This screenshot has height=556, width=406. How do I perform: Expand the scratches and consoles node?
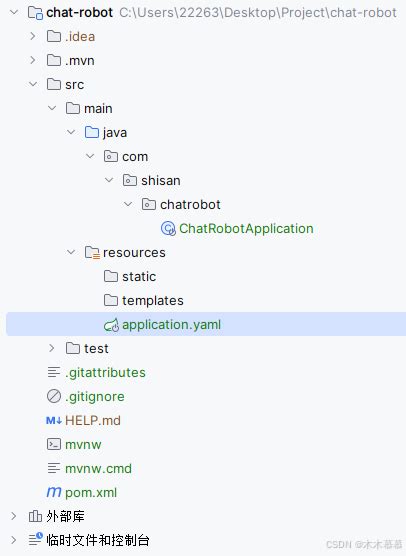pos(13,540)
